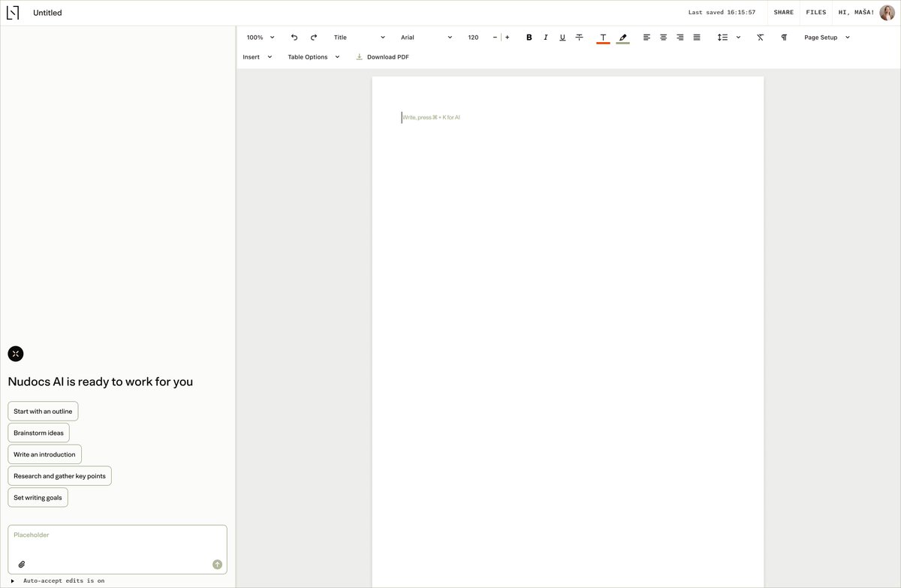Open the Page Setup dropdown
This screenshot has width=901, height=588.
(x=827, y=38)
